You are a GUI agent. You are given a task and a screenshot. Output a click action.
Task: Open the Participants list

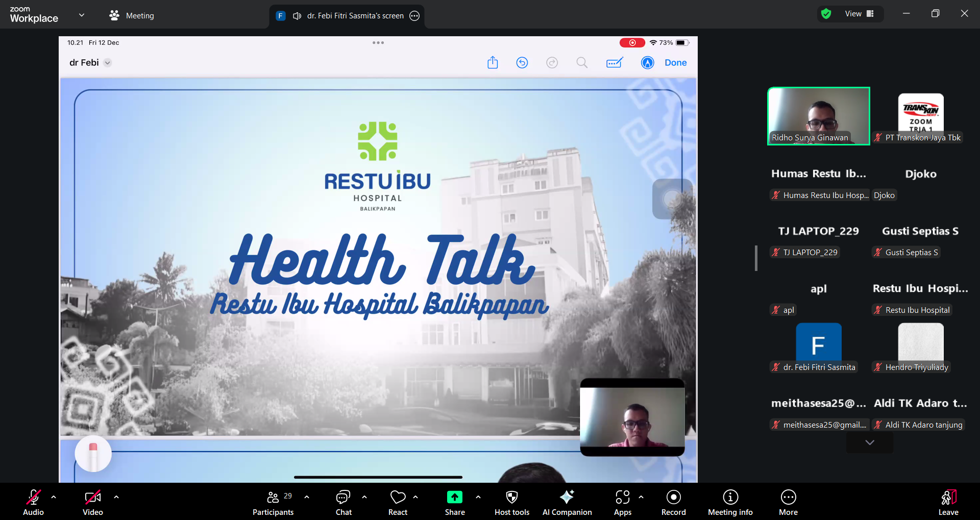tap(273, 502)
